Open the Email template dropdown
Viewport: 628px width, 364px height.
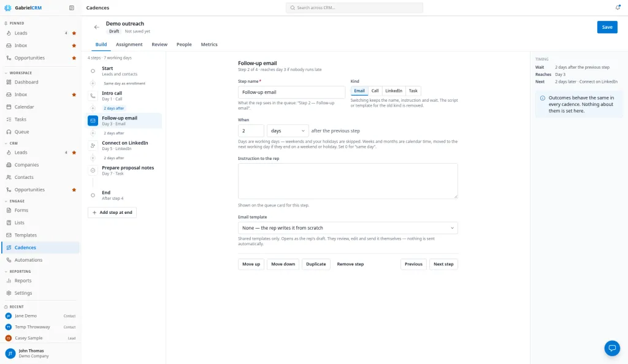(x=348, y=228)
